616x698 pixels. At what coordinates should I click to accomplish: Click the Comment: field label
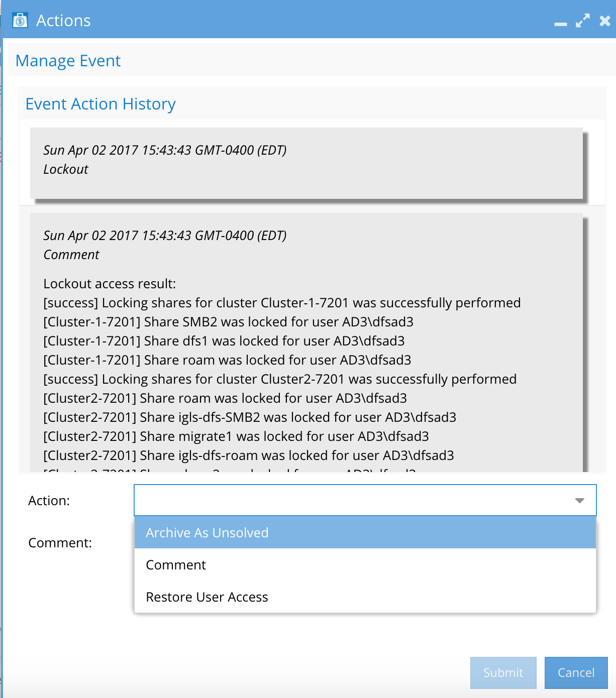pos(60,543)
